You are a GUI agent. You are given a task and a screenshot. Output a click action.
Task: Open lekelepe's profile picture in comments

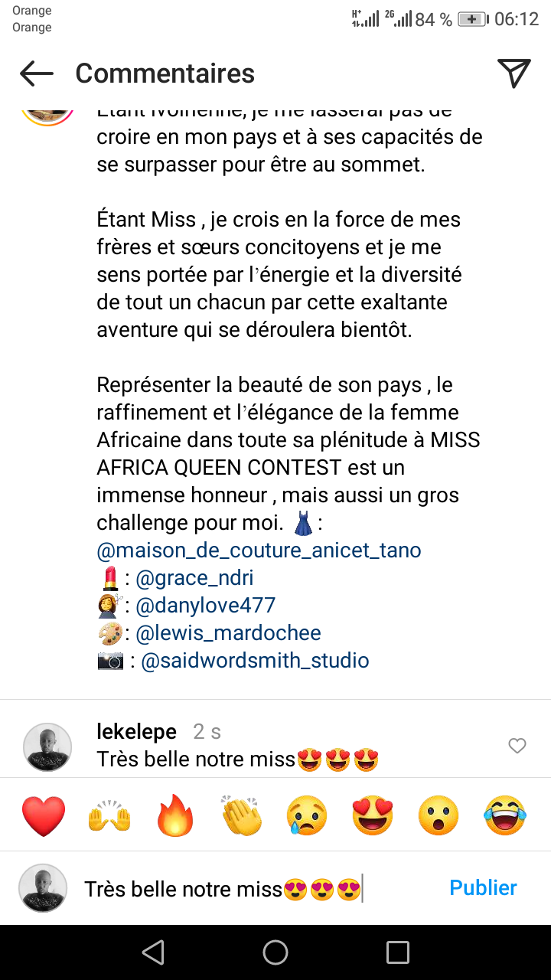[x=47, y=746]
